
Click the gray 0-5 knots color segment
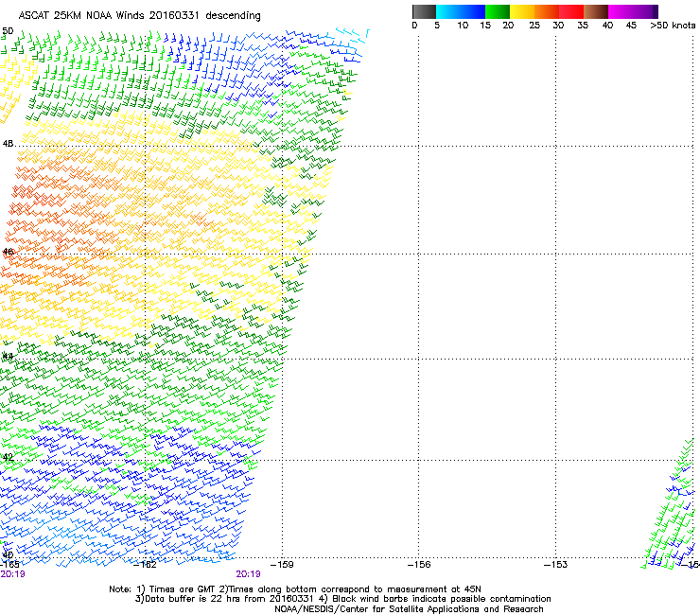[x=424, y=11]
